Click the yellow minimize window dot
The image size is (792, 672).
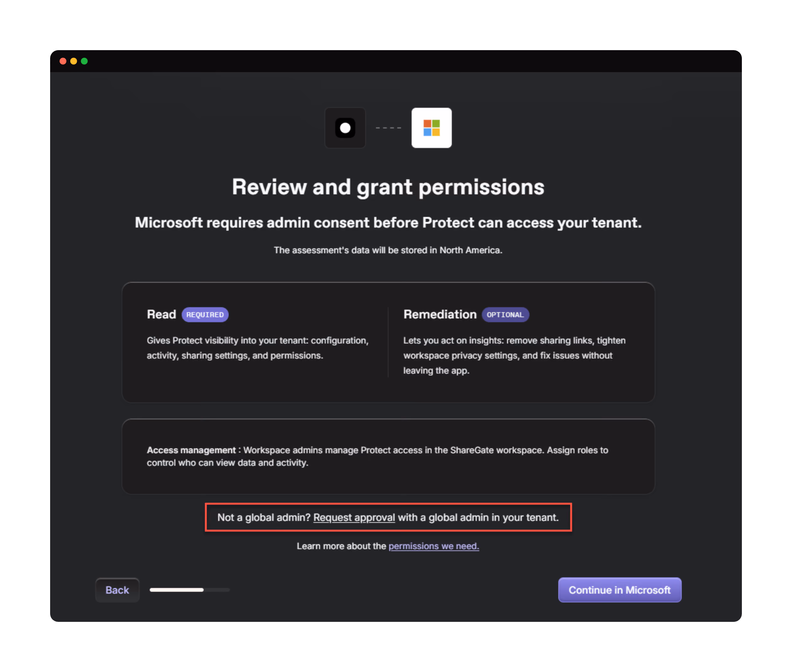pyautogui.click(x=74, y=61)
